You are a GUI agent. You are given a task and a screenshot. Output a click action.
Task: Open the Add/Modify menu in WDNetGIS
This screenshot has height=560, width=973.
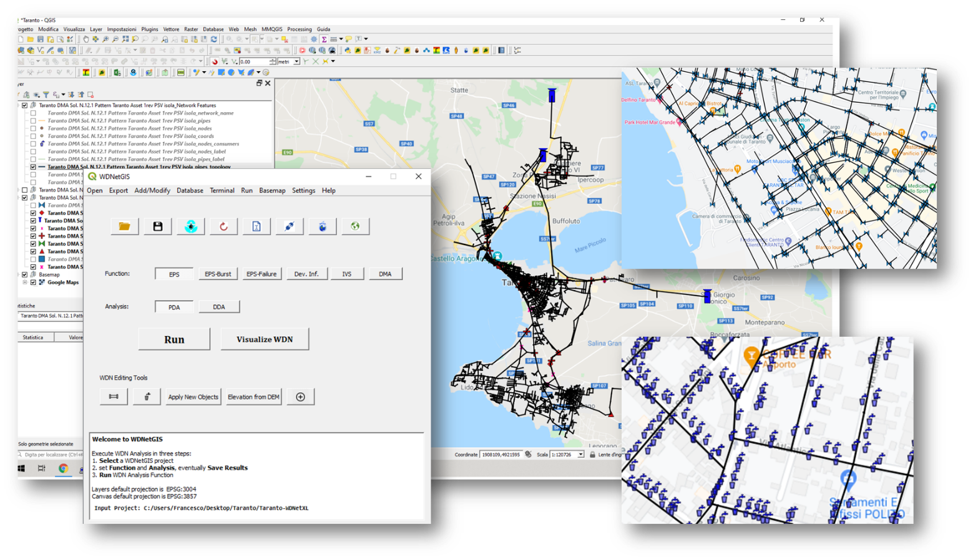click(152, 191)
